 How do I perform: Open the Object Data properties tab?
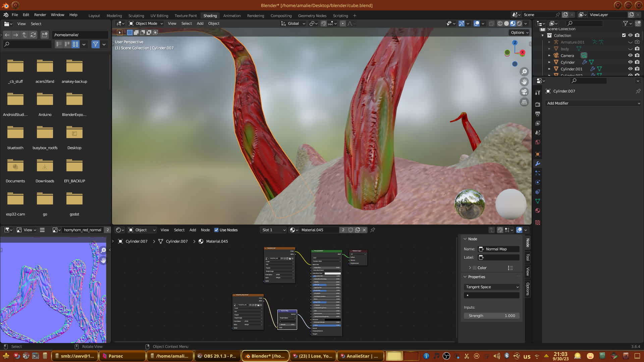coord(538,201)
